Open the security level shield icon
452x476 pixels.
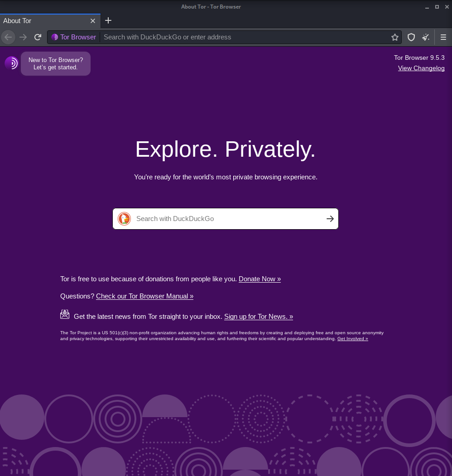click(x=411, y=37)
